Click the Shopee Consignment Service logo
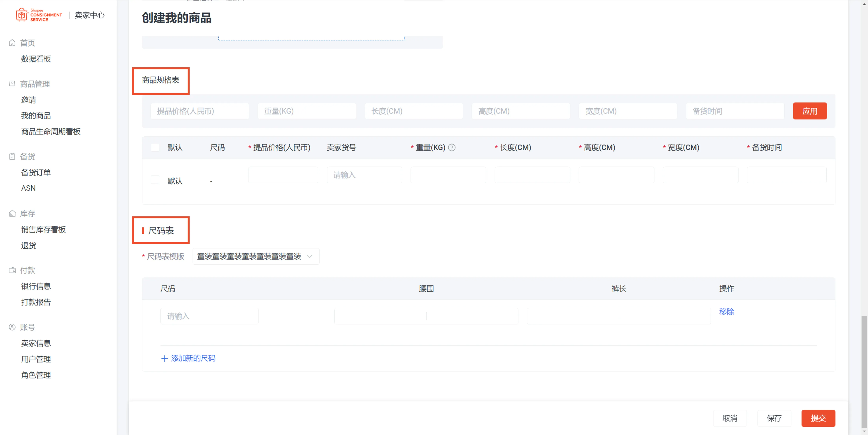 tap(39, 15)
